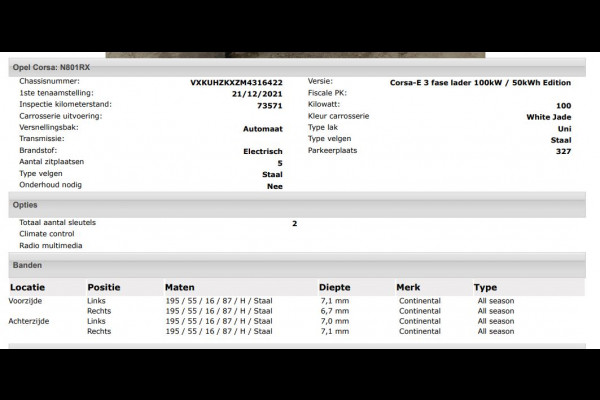The width and height of the screenshot is (600, 400).
Task: Click the Banden section header
Action: (x=297, y=265)
